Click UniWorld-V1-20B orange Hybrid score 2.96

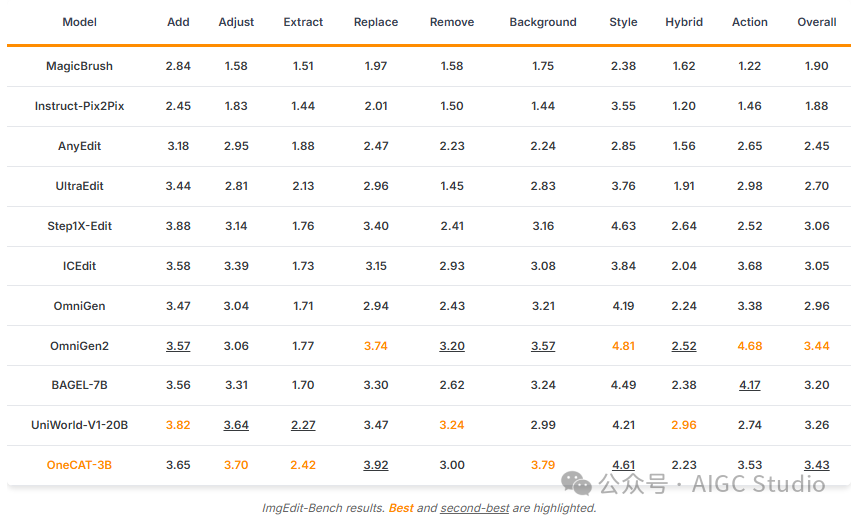point(684,425)
